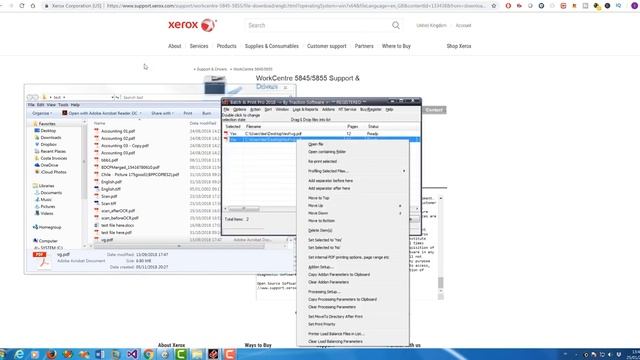Open Options menu in Batch & Print Pro
The height and width of the screenshot is (360, 640).
pyautogui.click(x=240, y=109)
